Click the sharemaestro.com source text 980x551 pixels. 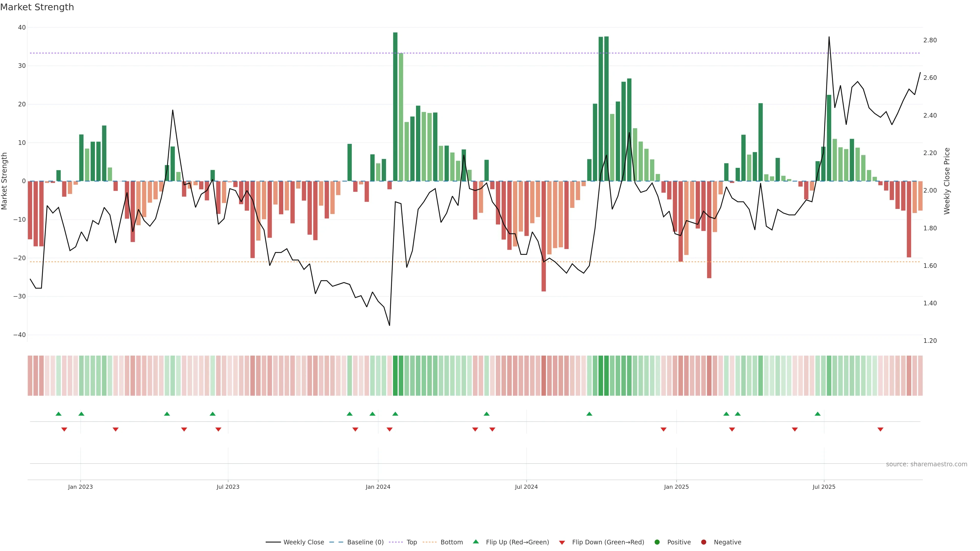926,464
